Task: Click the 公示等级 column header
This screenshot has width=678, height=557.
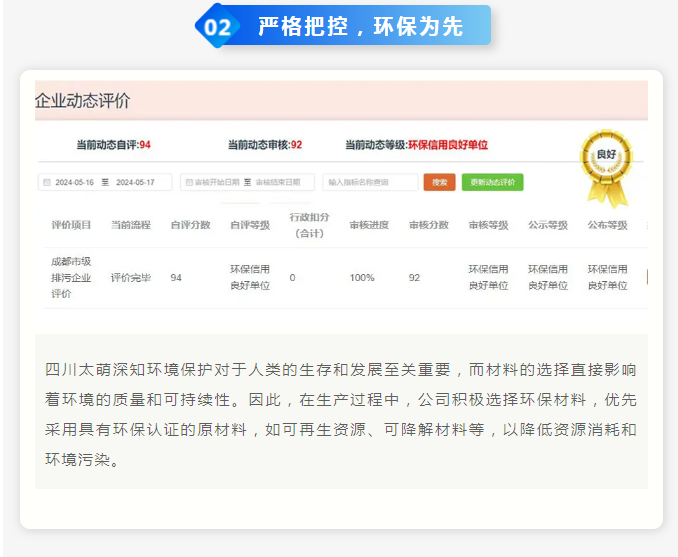Action: pyautogui.click(x=548, y=225)
